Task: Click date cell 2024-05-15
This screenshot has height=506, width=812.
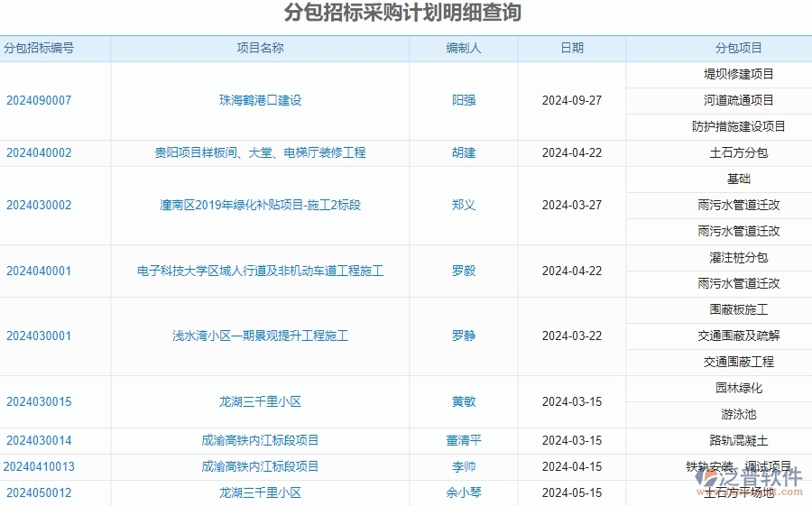Action: tap(572, 492)
